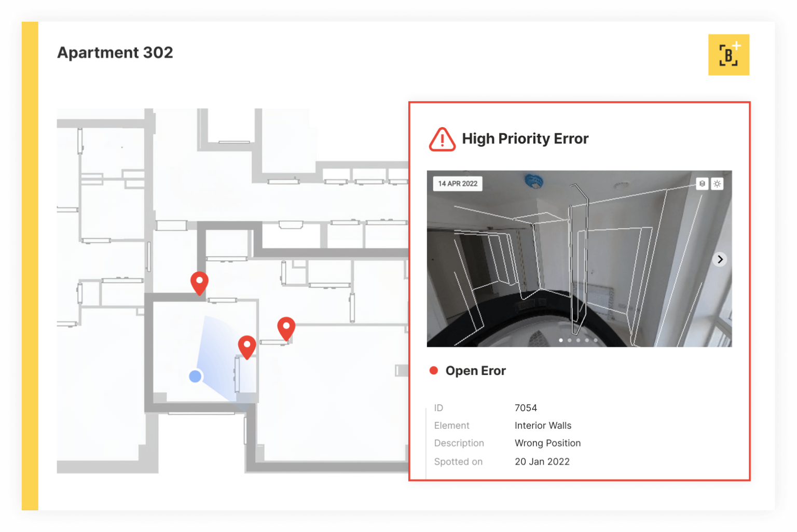Click the brightness sun icon on photo
The image size is (797, 532).
(717, 184)
